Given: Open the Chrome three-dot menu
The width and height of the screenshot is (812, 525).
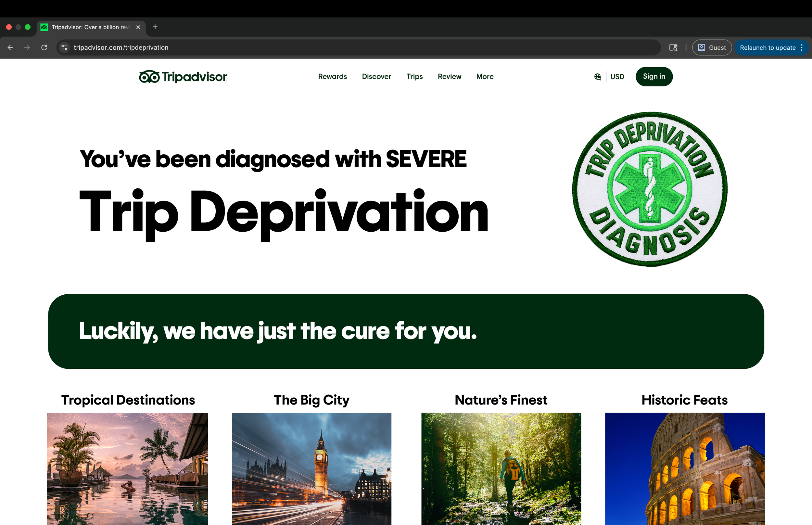Looking at the screenshot, I should pos(802,47).
